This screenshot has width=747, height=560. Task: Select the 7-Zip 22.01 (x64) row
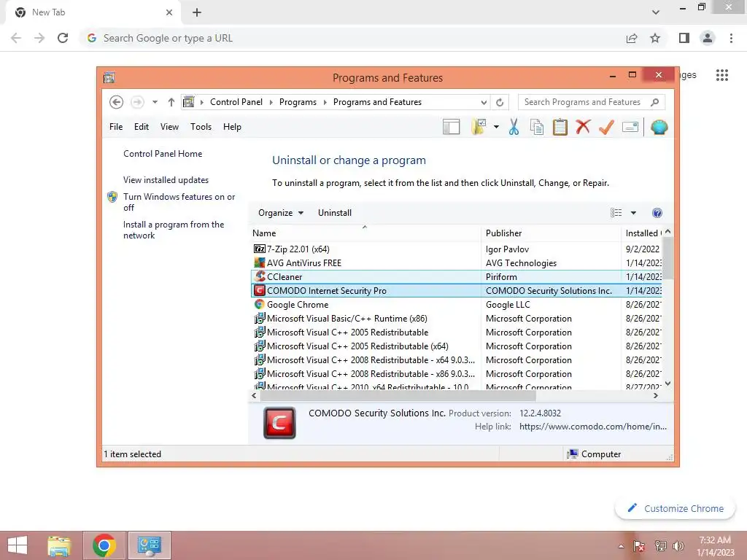click(x=456, y=249)
